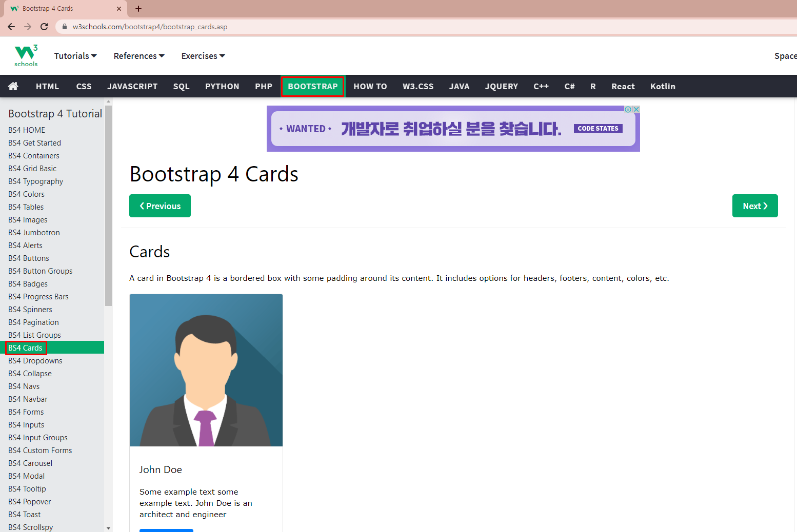Open BS4 HOME in sidebar
Viewport: 797px width, 532px height.
point(27,130)
